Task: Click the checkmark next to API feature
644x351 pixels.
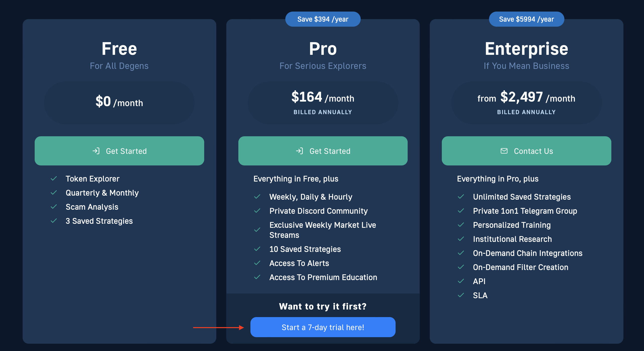Action: point(461,281)
